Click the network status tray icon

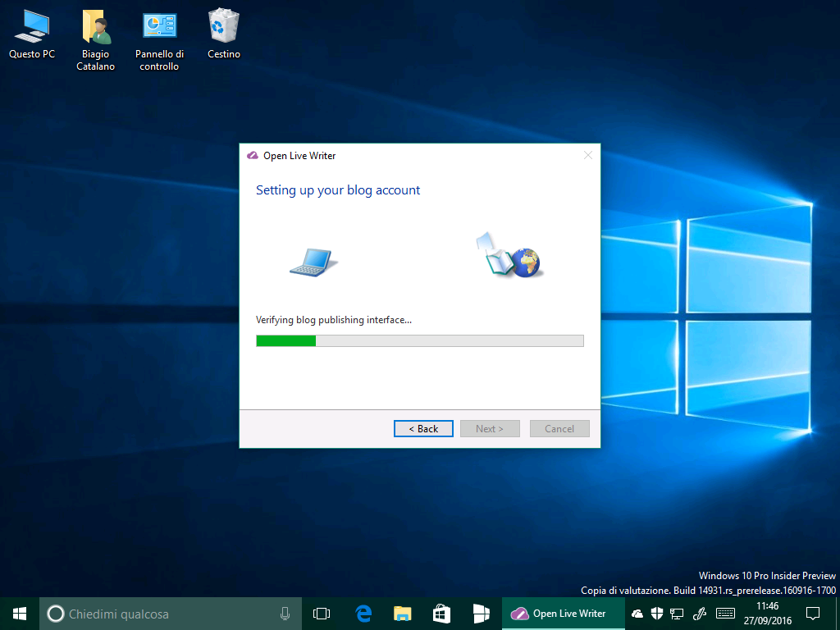click(677, 614)
